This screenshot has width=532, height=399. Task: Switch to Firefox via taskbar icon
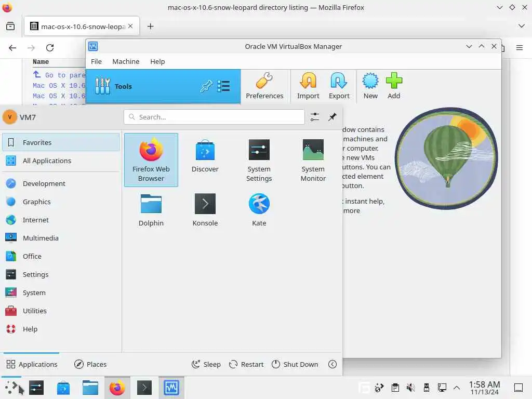coord(117,388)
